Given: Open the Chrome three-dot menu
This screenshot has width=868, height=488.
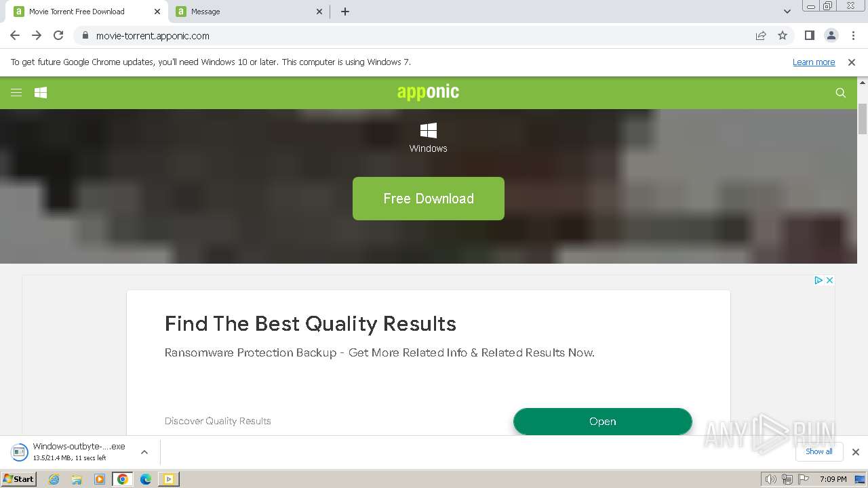Looking at the screenshot, I should [853, 35].
